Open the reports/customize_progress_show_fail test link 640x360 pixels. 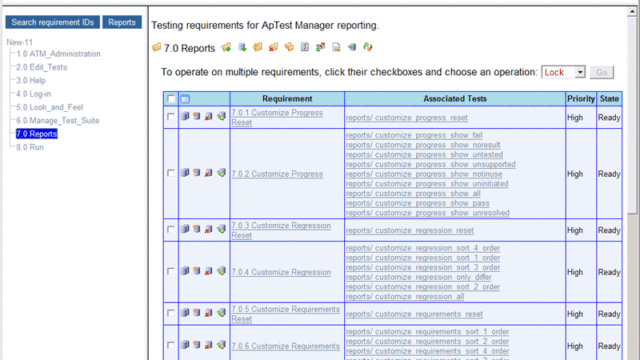(x=414, y=135)
